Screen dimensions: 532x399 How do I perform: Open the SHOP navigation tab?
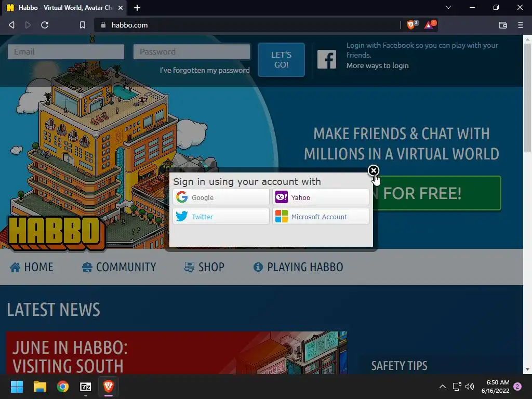[x=204, y=267]
